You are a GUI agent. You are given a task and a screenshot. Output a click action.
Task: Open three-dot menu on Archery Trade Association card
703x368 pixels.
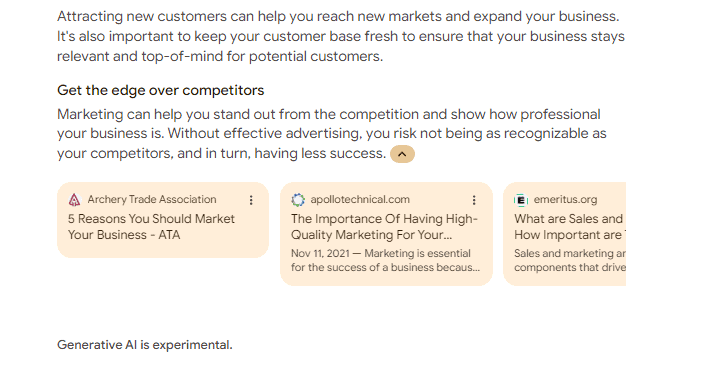click(x=251, y=200)
